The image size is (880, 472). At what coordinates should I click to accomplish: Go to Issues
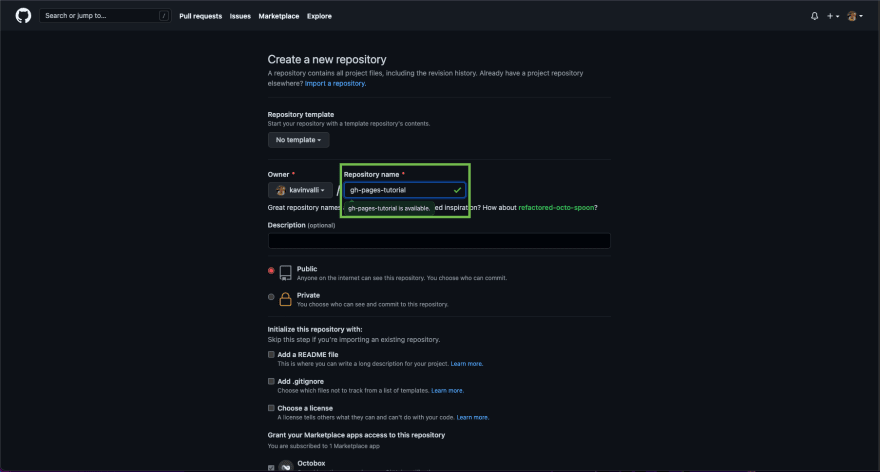pyautogui.click(x=240, y=16)
